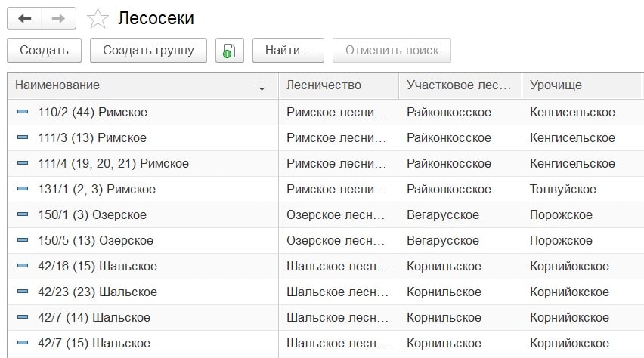Click Кенгисельское in the 110/2 (44) Римское row
The height and width of the screenshot is (358, 644).
pos(572,112)
